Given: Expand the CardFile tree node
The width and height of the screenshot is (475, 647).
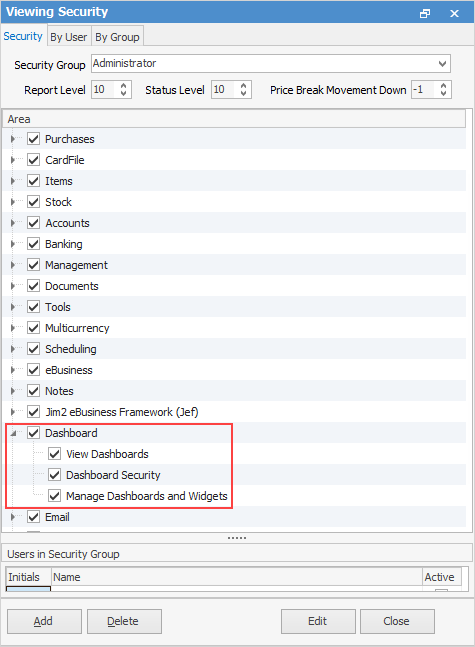Looking at the screenshot, I should click(13, 160).
